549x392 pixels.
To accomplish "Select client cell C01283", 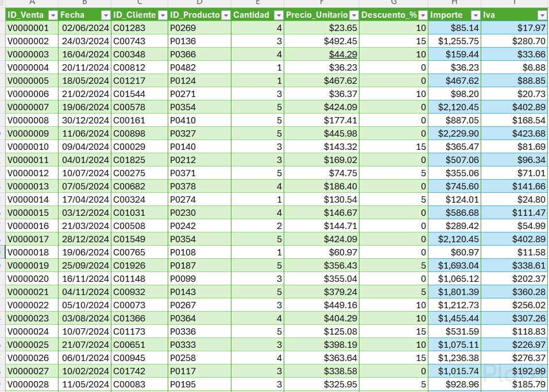I will [x=140, y=28].
